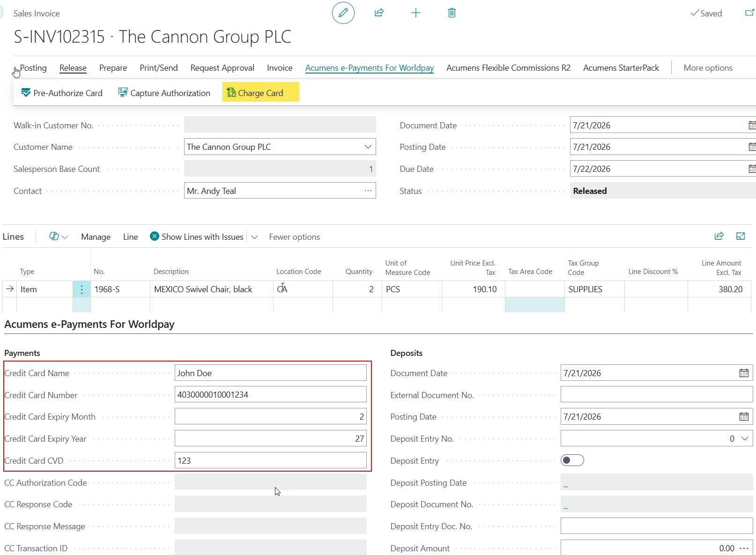Open the Invoice menu
Screen dimensions: 756x555
point(280,68)
